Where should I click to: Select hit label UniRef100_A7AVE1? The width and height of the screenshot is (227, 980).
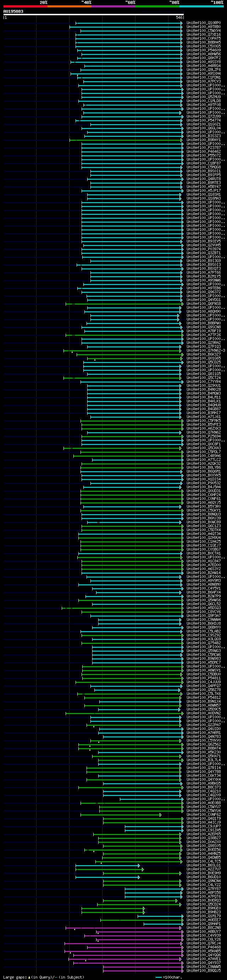point(203,959)
